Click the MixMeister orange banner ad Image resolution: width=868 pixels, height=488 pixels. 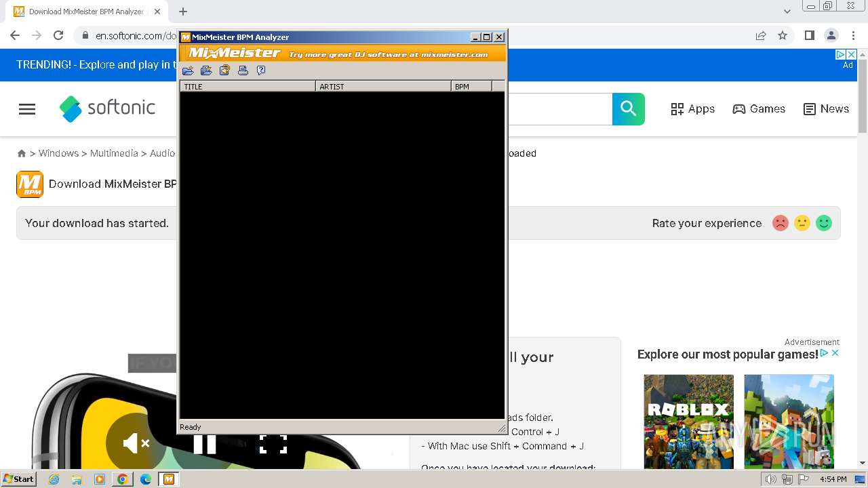[342, 54]
